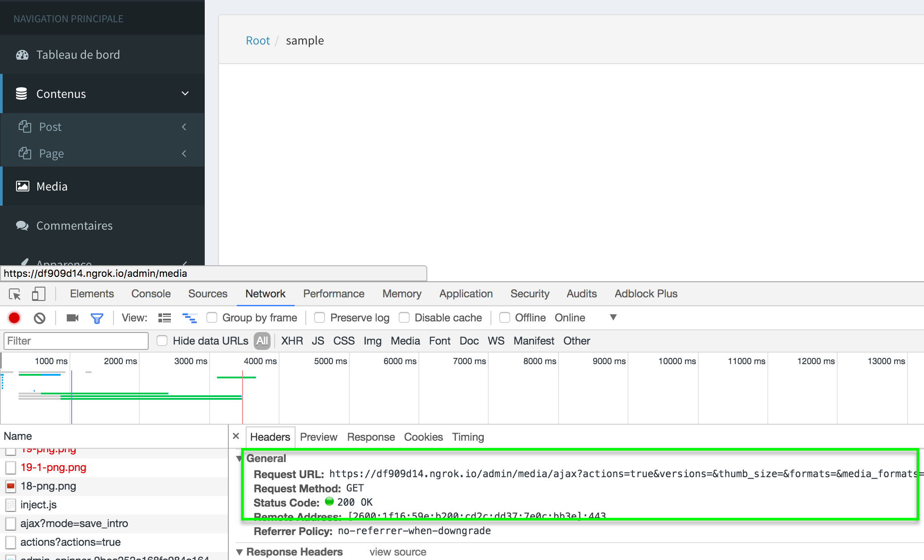The image size is (924, 560).
Task: Click the screenshot capture camera icon
Action: click(x=72, y=317)
